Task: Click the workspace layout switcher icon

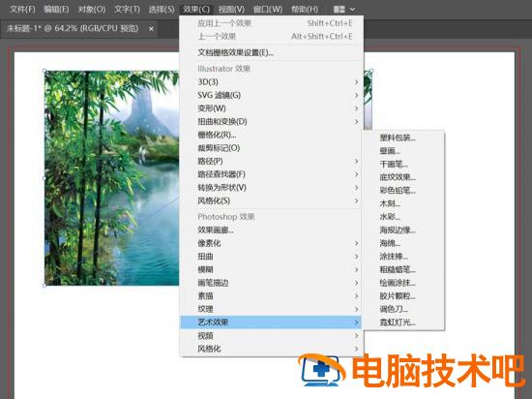Action: click(339, 9)
